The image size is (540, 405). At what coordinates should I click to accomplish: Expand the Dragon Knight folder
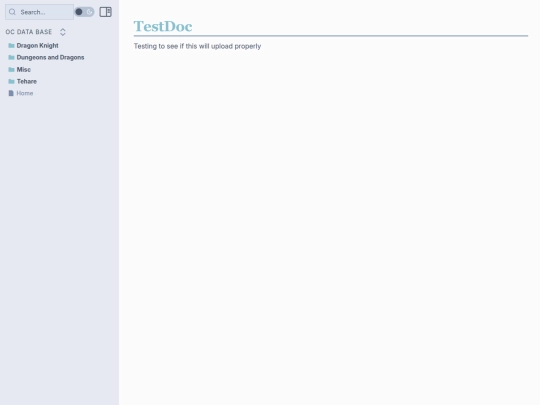(38, 45)
